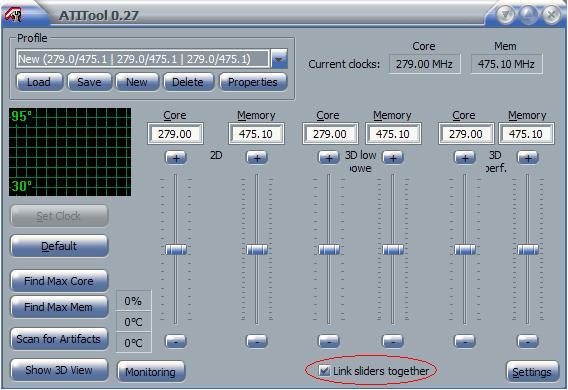568x390 pixels.
Task: Open the Monitoring window
Action: (151, 372)
